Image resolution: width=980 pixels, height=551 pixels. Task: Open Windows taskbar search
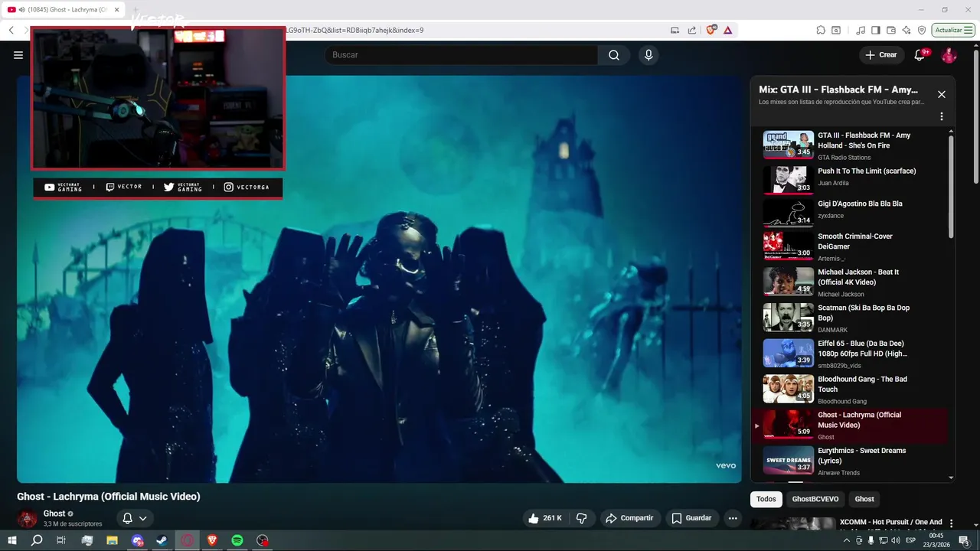pyautogui.click(x=37, y=540)
